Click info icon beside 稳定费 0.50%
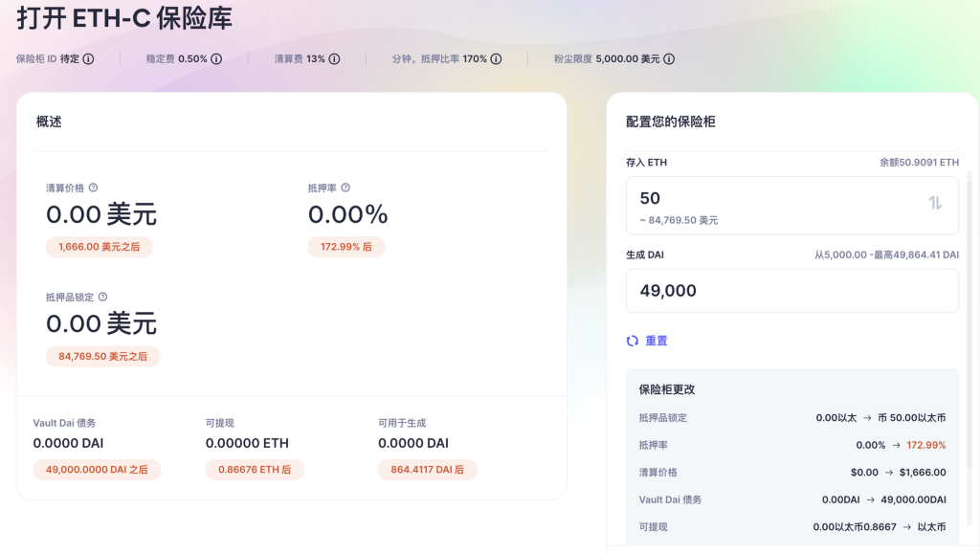Screen dimensions: 980x554 (216, 58)
